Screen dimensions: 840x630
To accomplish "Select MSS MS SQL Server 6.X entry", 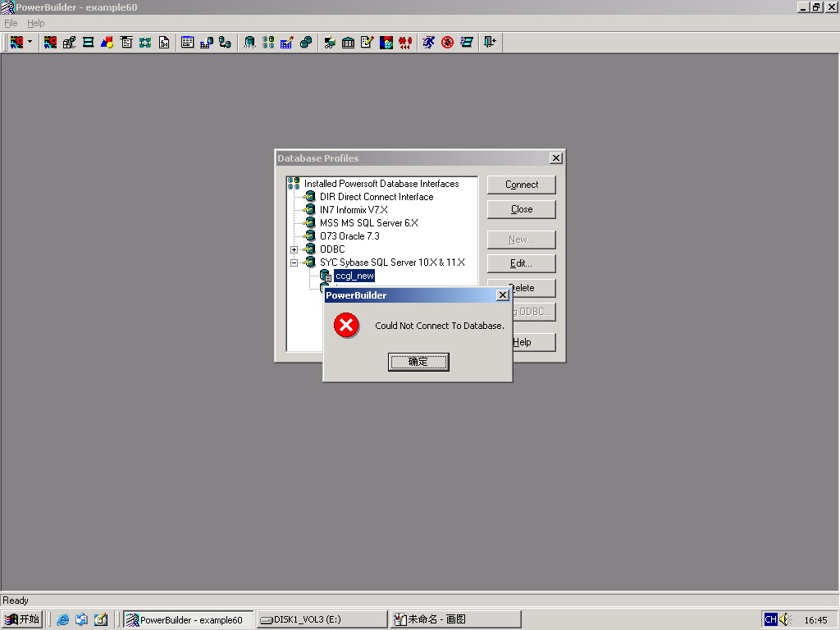I will coord(368,223).
